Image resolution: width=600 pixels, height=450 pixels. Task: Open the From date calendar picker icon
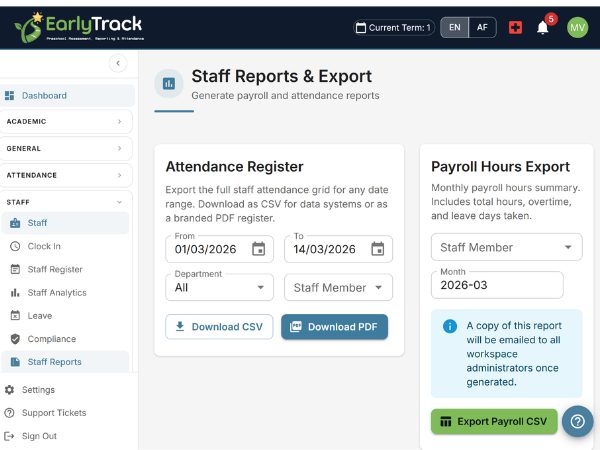pyautogui.click(x=259, y=249)
